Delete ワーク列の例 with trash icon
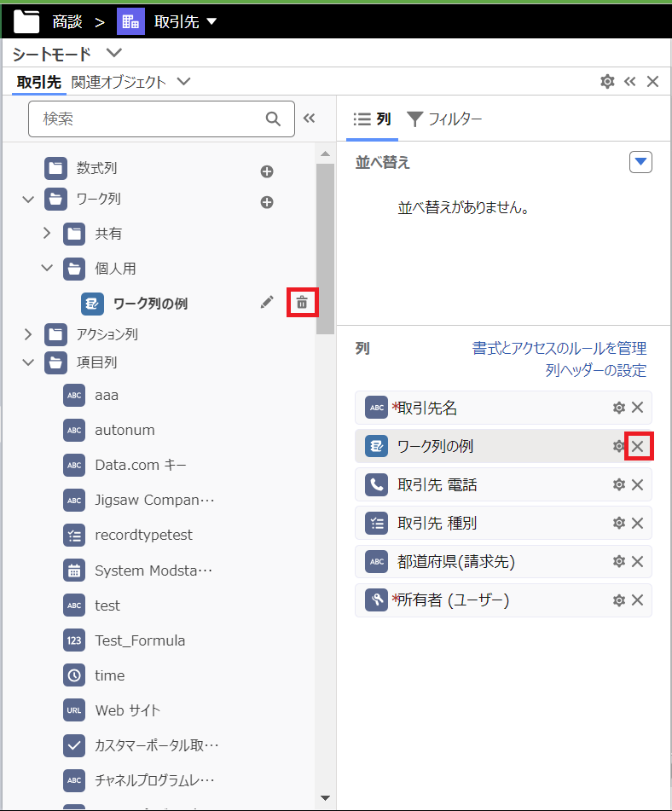 coord(302,303)
